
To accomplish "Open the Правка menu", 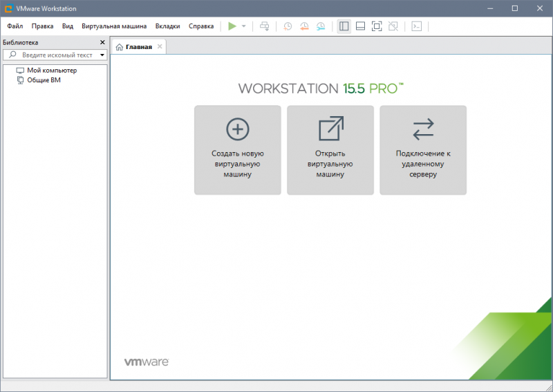I will [42, 26].
